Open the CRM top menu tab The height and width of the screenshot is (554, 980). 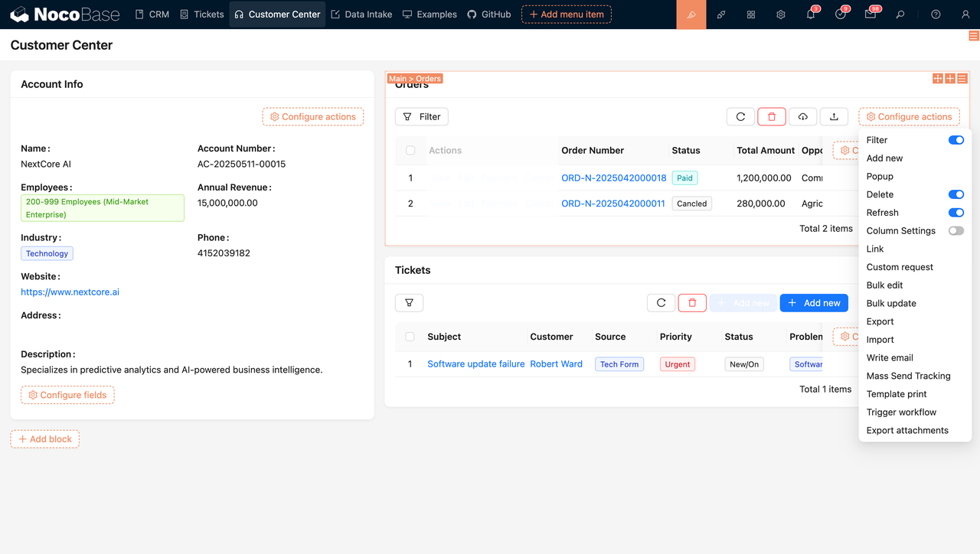pos(152,15)
